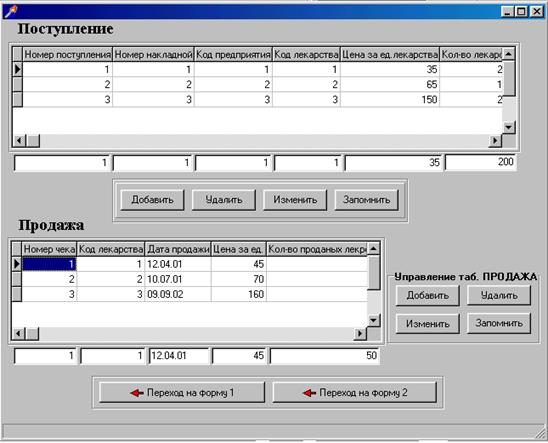Click the date field showing 12.04.01
Viewport: 548px width, 443px height.
pyautogui.click(x=179, y=356)
